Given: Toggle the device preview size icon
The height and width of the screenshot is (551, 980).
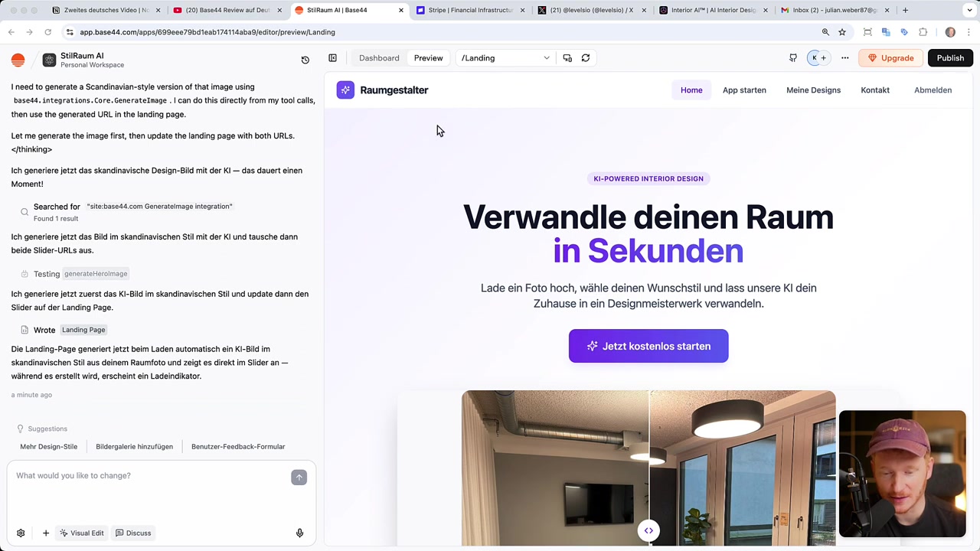Looking at the screenshot, I should tap(567, 58).
